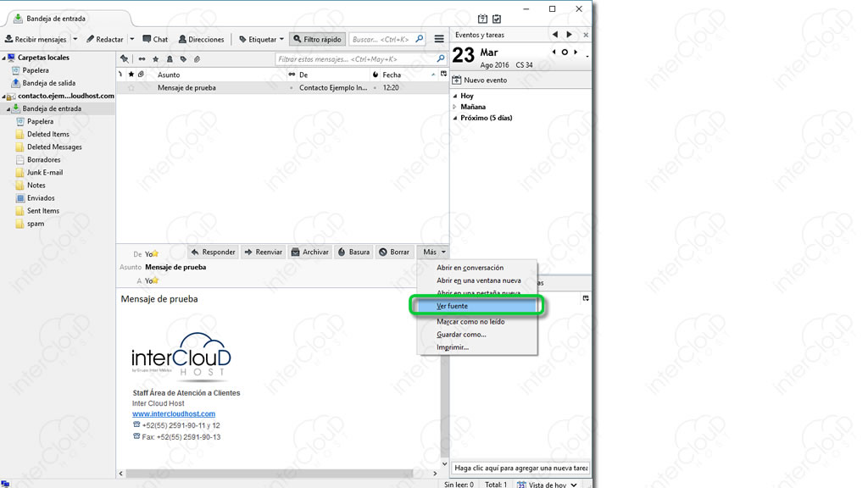This screenshot has height=488, width=868.
Task: Toggle the pin to keep filters applied
Action: (125, 59)
